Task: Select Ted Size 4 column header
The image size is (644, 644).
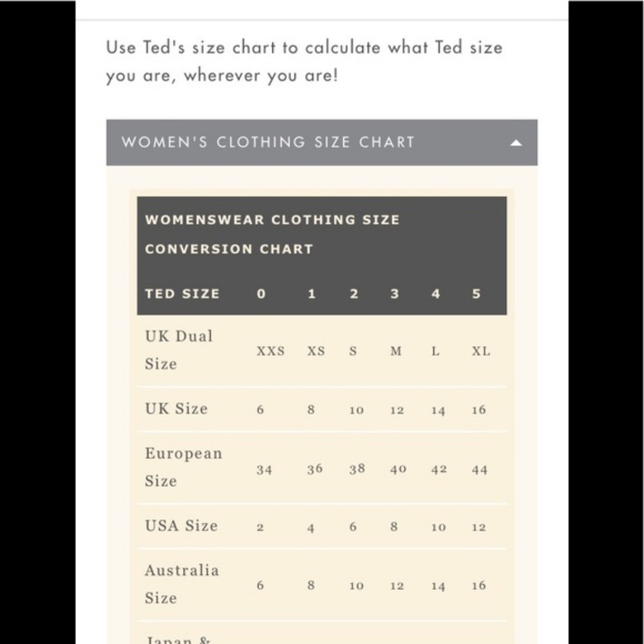Action: click(x=435, y=294)
